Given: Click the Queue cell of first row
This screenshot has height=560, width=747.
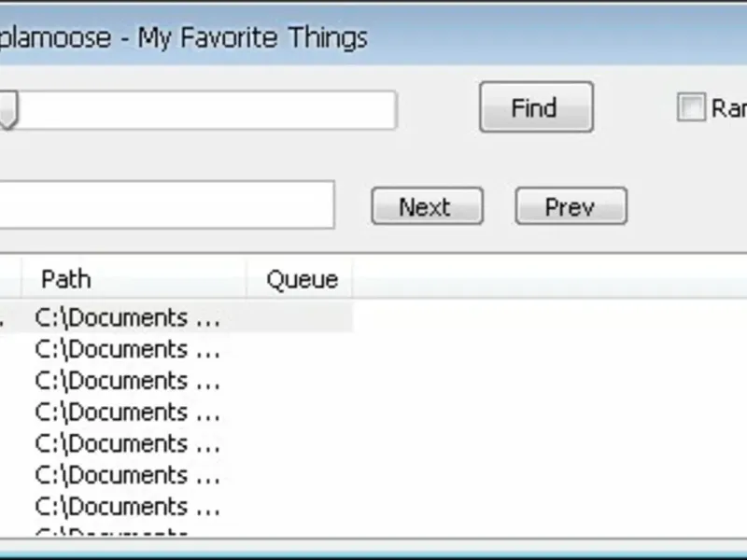Looking at the screenshot, I should point(301,317).
